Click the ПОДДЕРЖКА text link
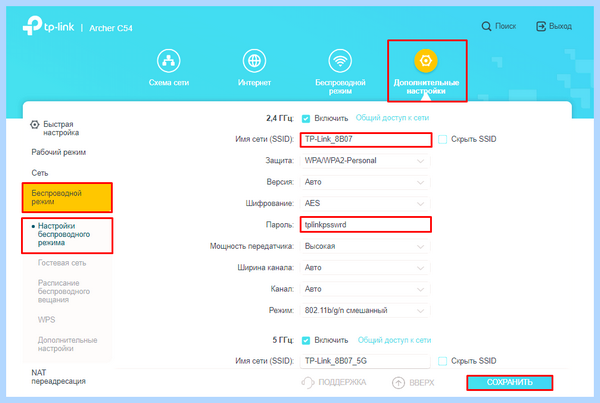The height and width of the screenshot is (403, 600). click(x=342, y=382)
